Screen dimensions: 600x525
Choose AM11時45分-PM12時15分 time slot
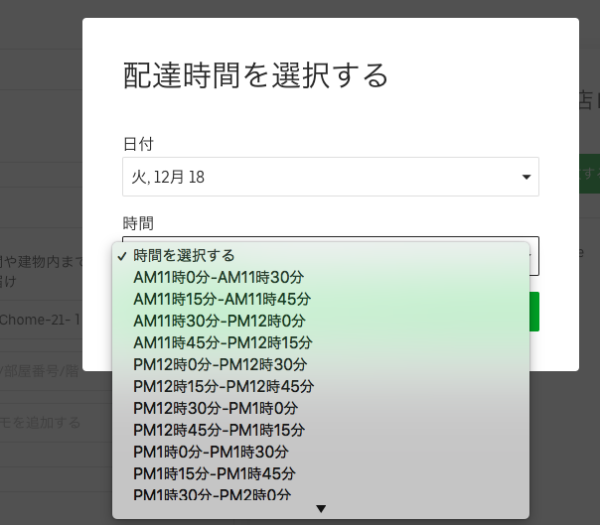click(321, 343)
